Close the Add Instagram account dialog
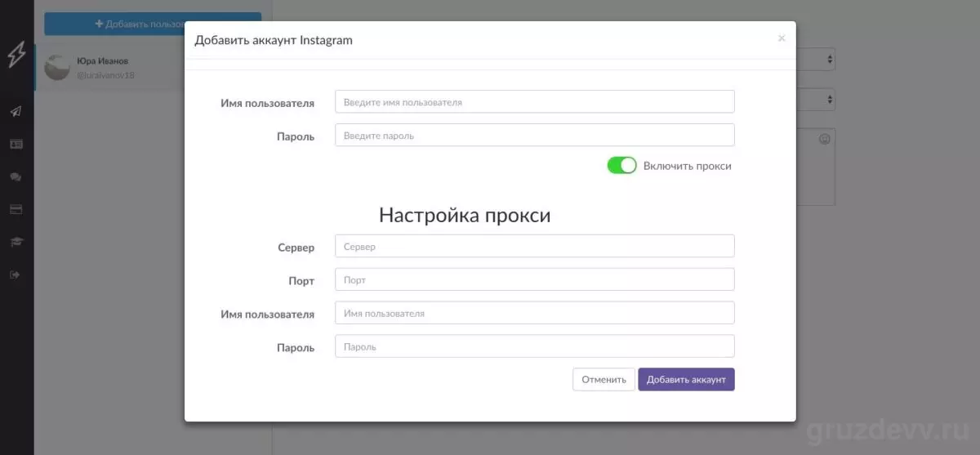This screenshot has height=455, width=980. coord(782,38)
